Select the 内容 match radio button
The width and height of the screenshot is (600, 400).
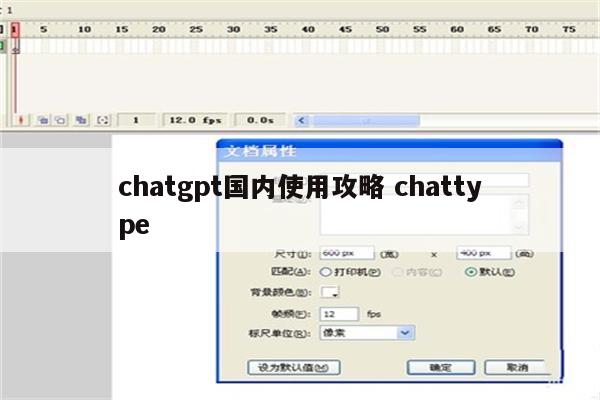[x=398, y=272]
